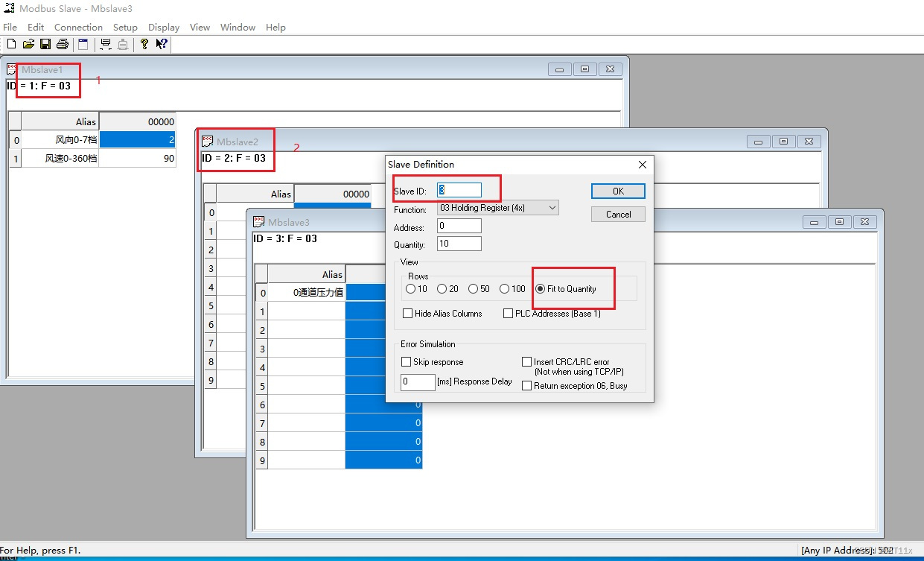The width and height of the screenshot is (924, 561).
Task: Select the 50 rows radio button
Action: pyautogui.click(x=474, y=289)
